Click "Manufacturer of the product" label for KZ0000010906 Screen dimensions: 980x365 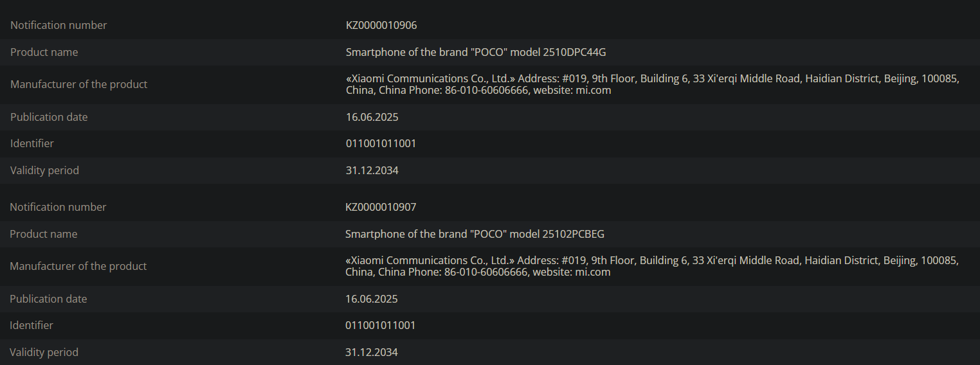pos(78,84)
